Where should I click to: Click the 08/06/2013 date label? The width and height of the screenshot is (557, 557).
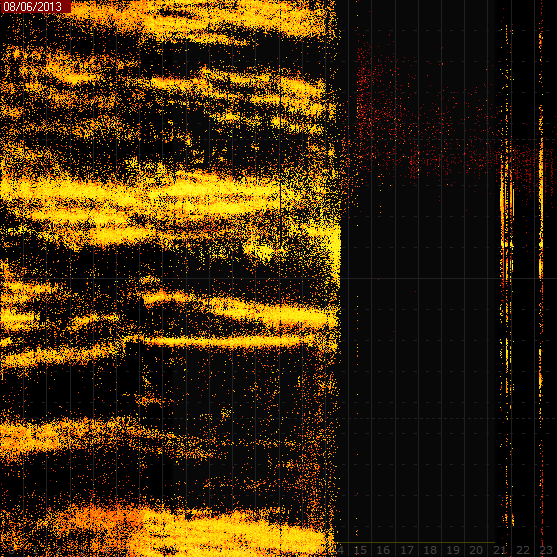pos(32,6)
